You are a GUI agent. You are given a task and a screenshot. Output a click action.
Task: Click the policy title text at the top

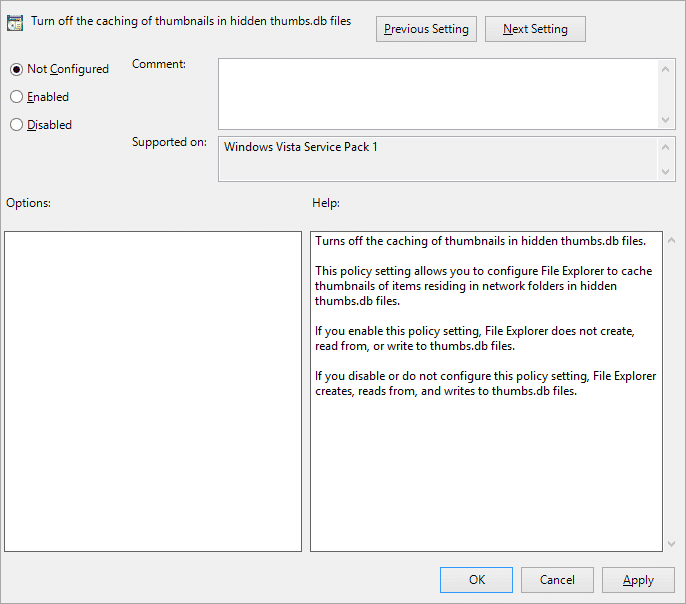coord(191,21)
